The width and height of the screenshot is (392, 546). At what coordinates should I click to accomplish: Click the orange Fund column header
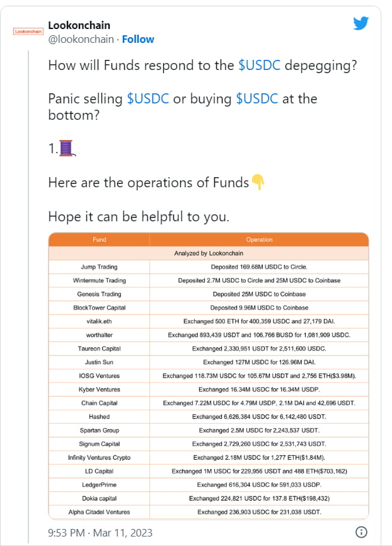click(x=99, y=240)
